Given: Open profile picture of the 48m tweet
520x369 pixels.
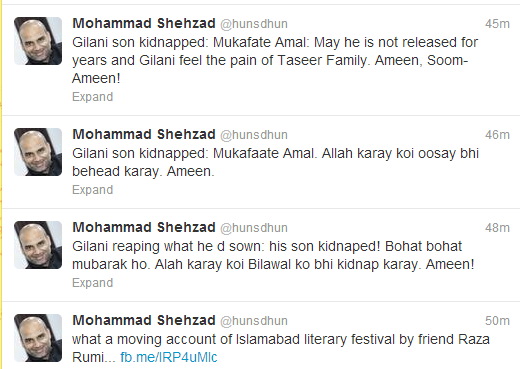Looking at the screenshot, I should (38, 245).
